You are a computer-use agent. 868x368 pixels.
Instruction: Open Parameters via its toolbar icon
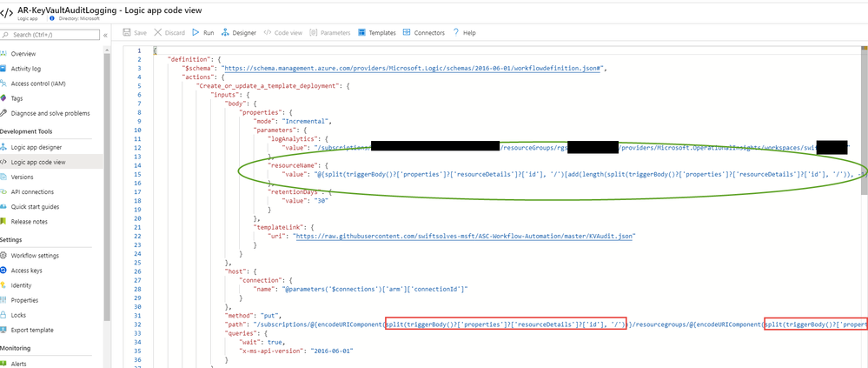(x=314, y=33)
